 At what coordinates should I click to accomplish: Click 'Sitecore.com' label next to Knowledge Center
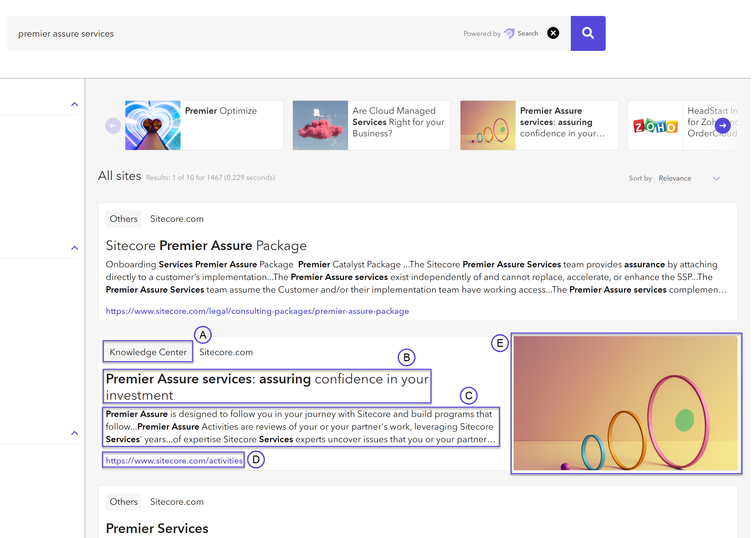point(226,352)
